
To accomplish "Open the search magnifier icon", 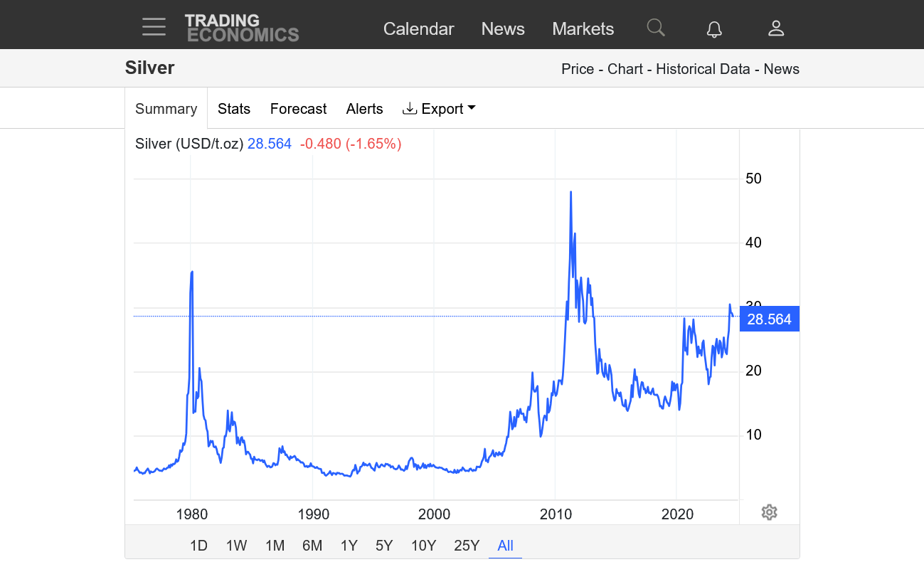I will (x=656, y=28).
